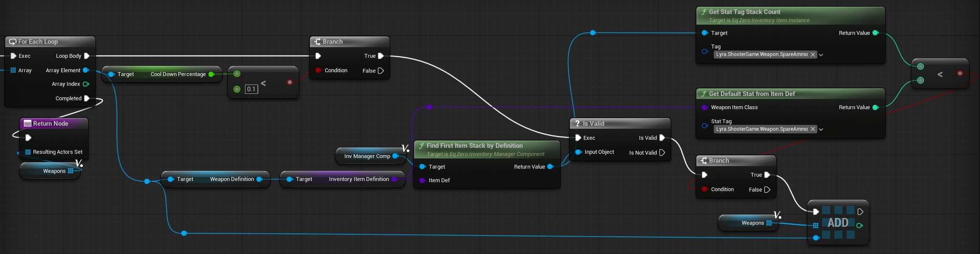This screenshot has height=254, width=980.
Task: Click the Completed execution pin on For Each Loop
Action: [87, 99]
